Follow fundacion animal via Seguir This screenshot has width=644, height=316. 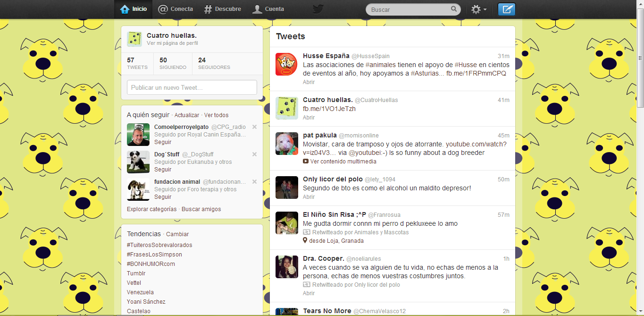[163, 197]
